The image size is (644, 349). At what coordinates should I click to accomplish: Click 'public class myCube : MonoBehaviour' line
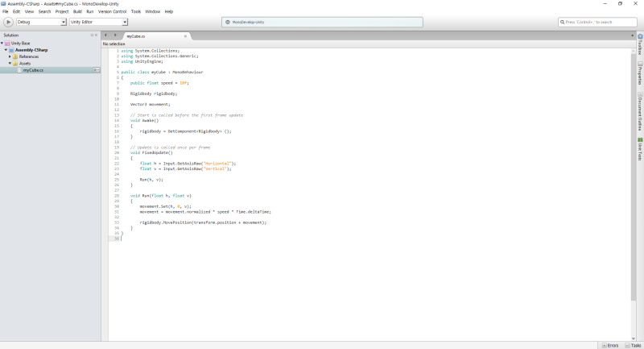click(x=163, y=73)
